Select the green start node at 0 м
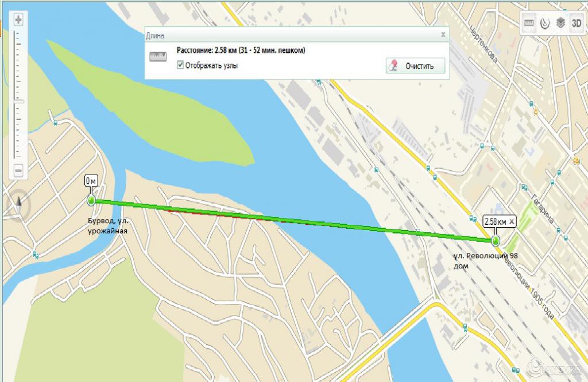This screenshot has width=588, height=382. [91, 200]
